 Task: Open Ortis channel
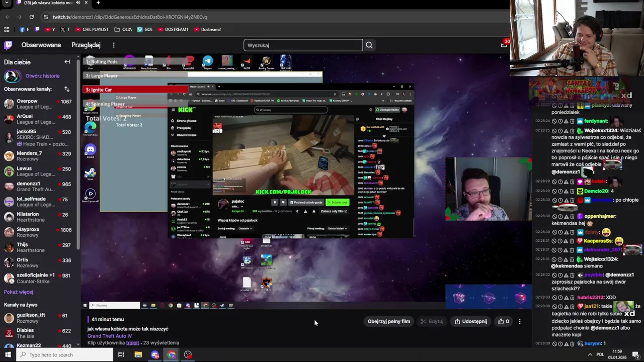[38, 262]
